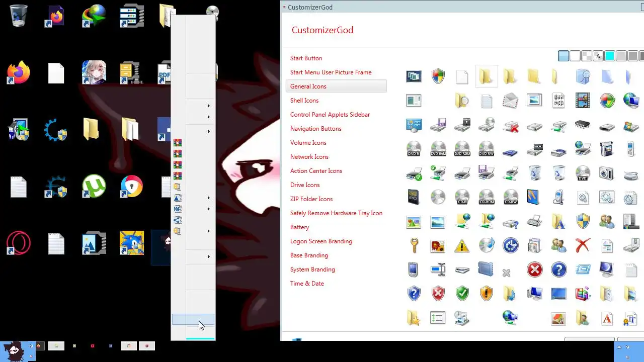The height and width of the screenshot is (362, 644).
Task: Select the yellow warning triangle icon
Action: click(462, 245)
